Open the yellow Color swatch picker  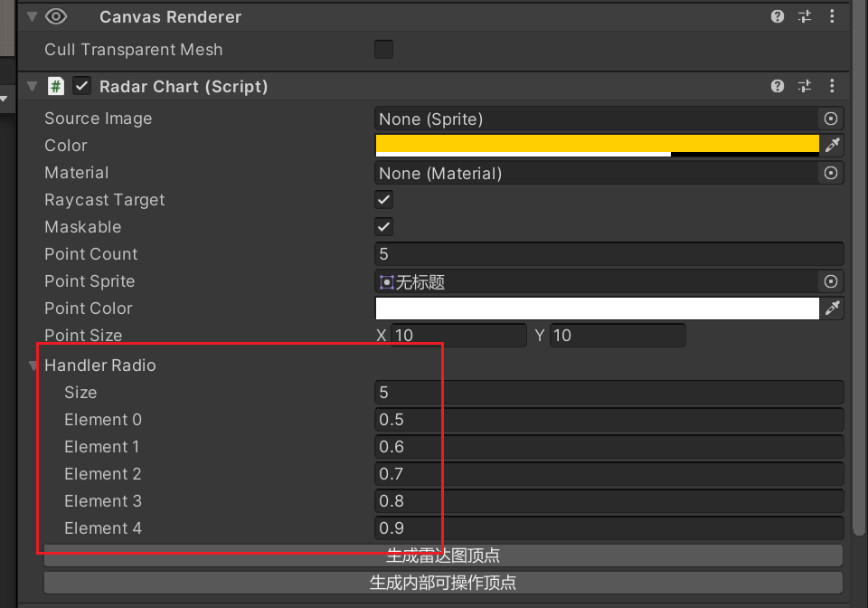point(597,145)
